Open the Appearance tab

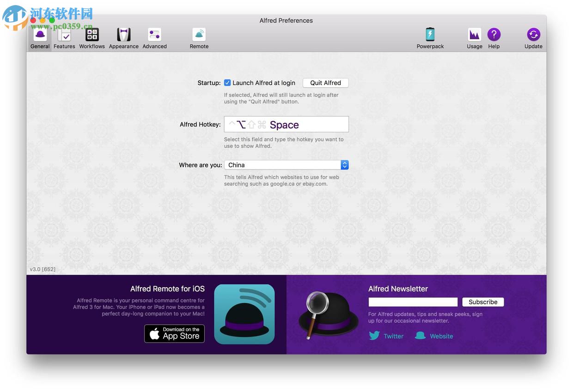pyautogui.click(x=123, y=38)
